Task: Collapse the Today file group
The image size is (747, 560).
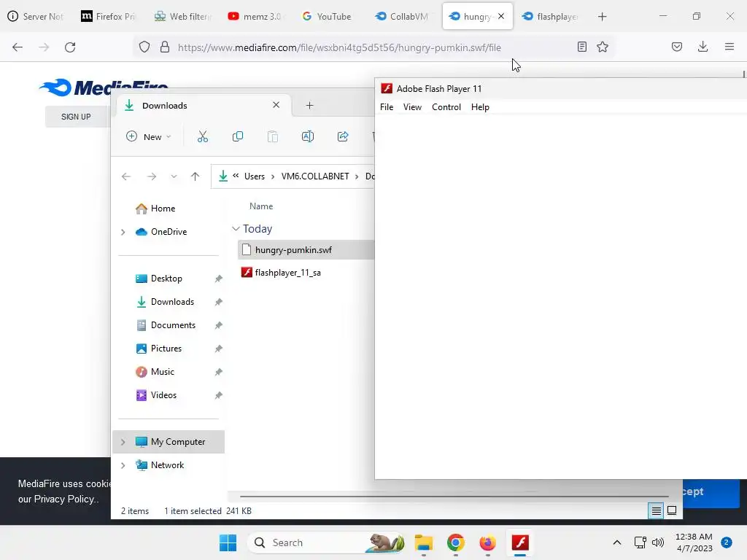Action: [236, 229]
